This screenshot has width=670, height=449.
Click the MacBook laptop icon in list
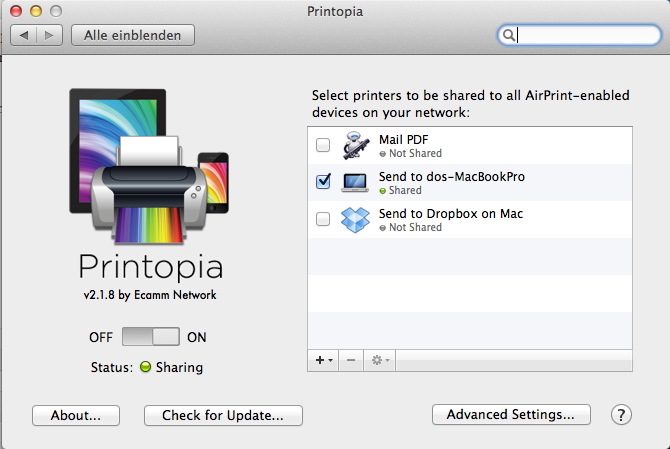pos(355,182)
